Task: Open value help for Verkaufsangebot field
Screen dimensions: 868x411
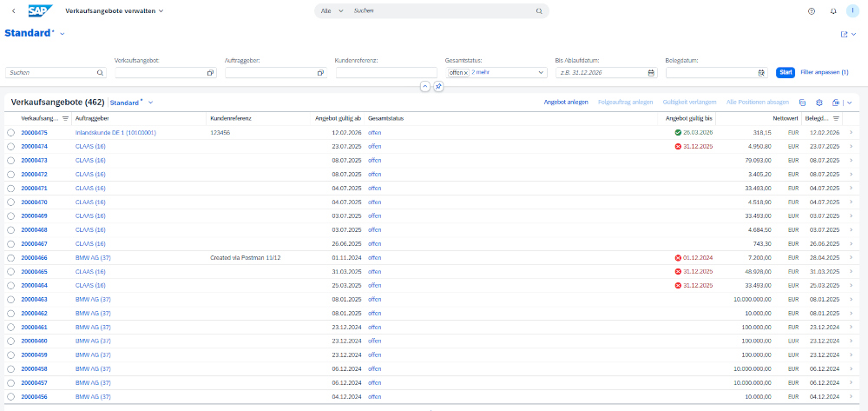Action: (210, 73)
